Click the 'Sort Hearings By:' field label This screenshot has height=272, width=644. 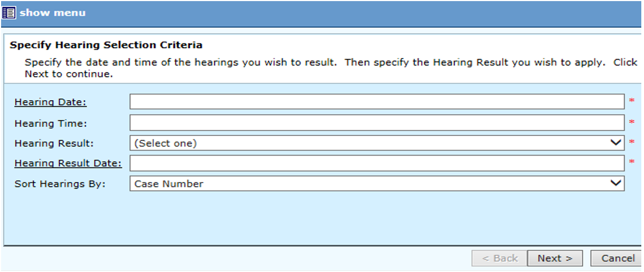[60, 184]
